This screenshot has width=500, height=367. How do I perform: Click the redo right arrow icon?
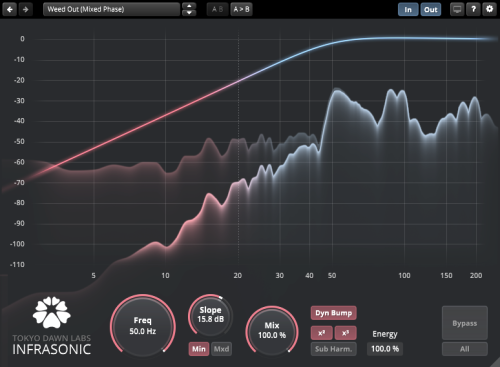[26, 9]
